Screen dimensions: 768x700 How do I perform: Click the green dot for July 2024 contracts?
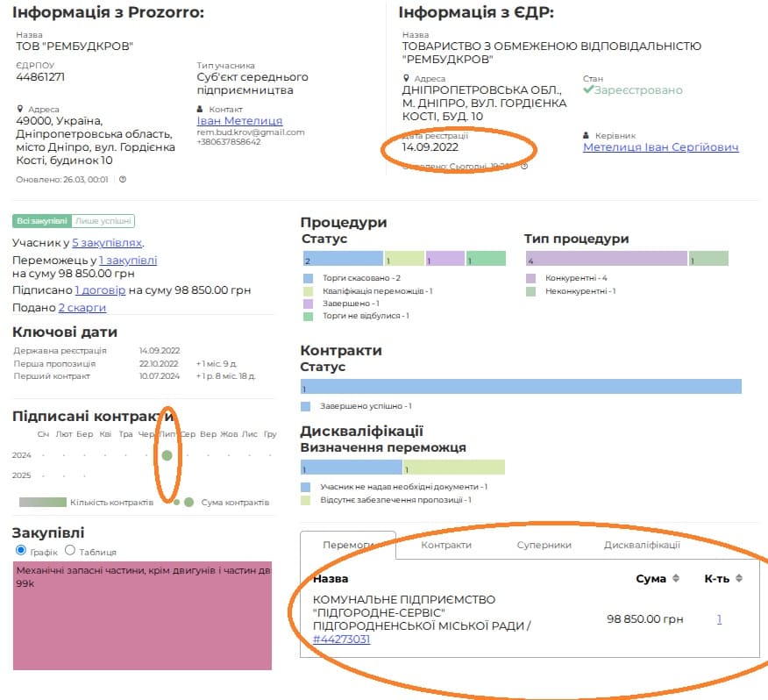tap(167, 455)
